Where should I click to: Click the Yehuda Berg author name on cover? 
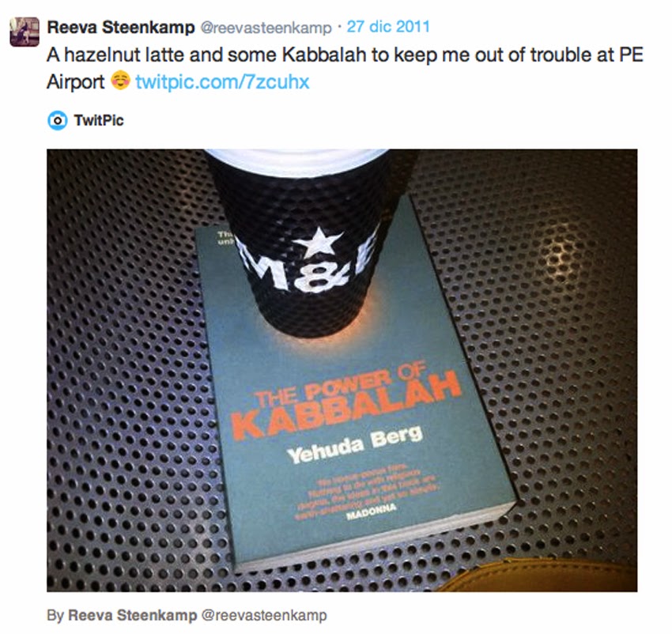pyautogui.click(x=355, y=445)
